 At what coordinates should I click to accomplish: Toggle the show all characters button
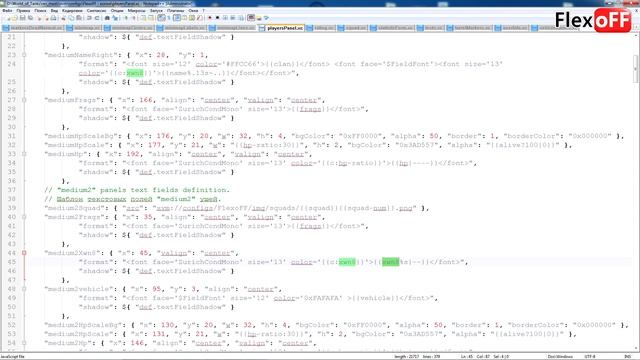[x=169, y=18]
